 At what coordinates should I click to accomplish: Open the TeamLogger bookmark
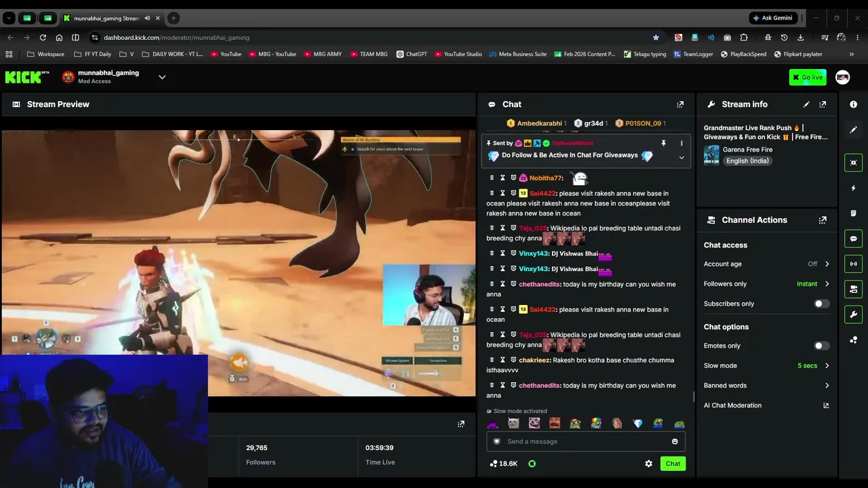[x=693, y=54]
